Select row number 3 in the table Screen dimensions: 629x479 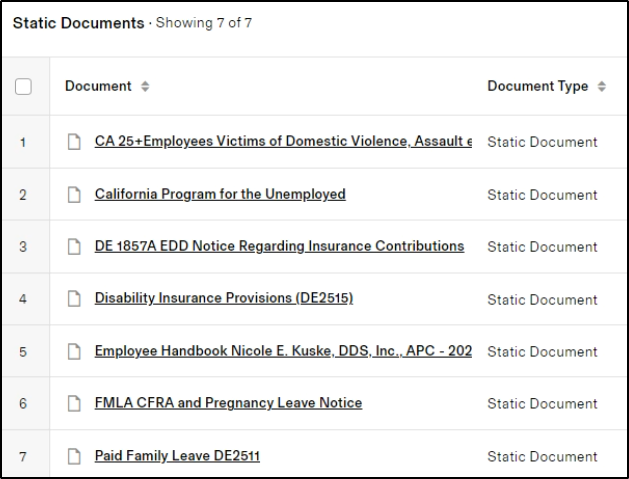pyautogui.click(x=23, y=247)
